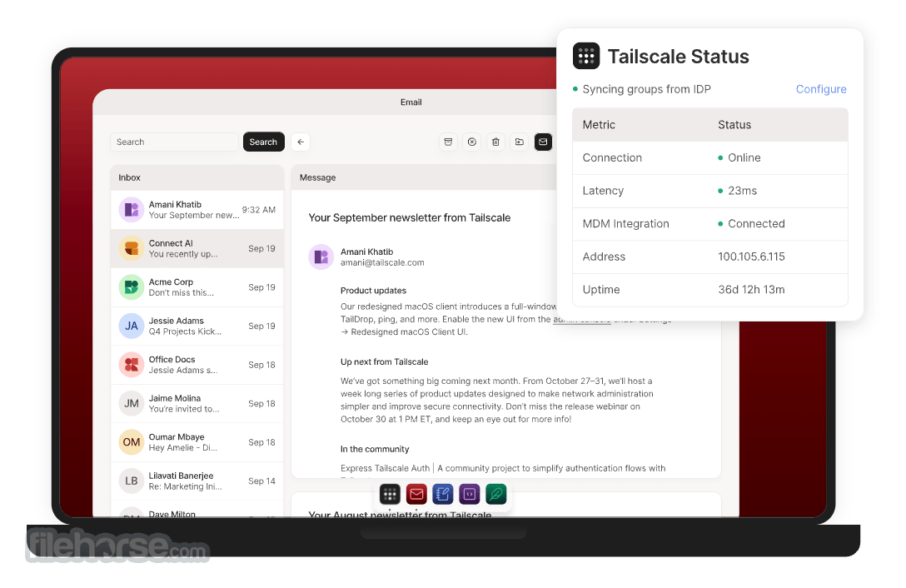Click the MDM Integration Connected status
906x588 pixels.
[x=756, y=224]
